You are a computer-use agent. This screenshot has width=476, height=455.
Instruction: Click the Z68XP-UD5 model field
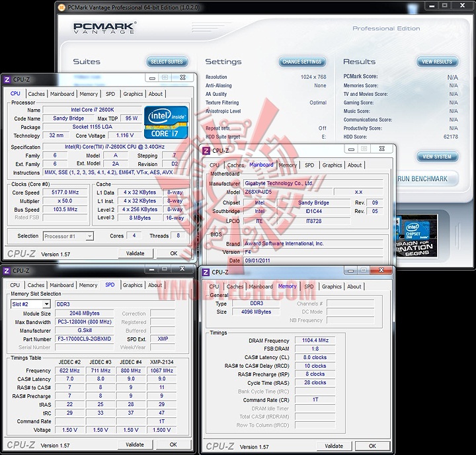[x=288, y=192]
